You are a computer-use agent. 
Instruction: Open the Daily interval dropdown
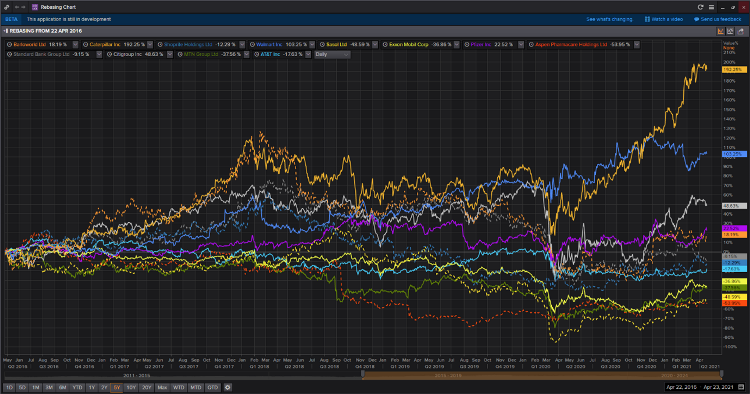tap(332, 55)
